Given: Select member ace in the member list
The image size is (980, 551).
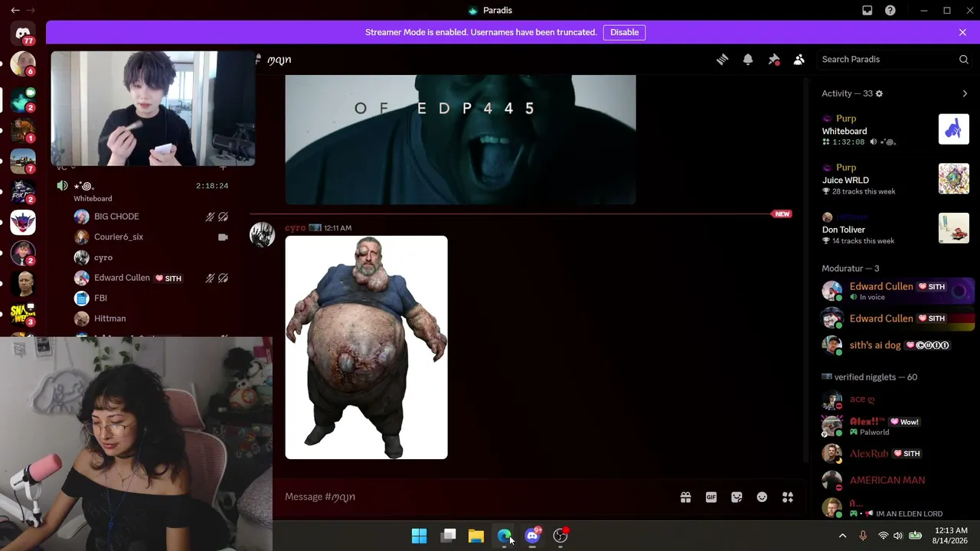Looking at the screenshot, I should [895, 399].
